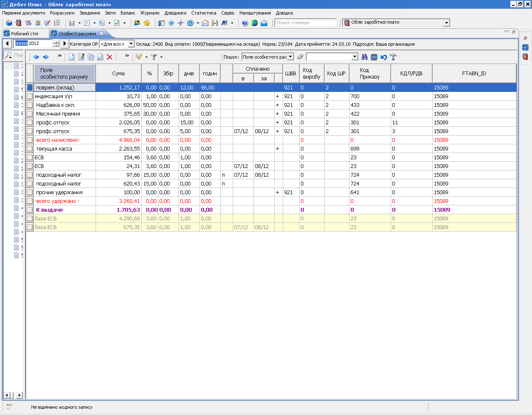Click the view record magnifier page icon
532x415 pixels.
[100, 57]
